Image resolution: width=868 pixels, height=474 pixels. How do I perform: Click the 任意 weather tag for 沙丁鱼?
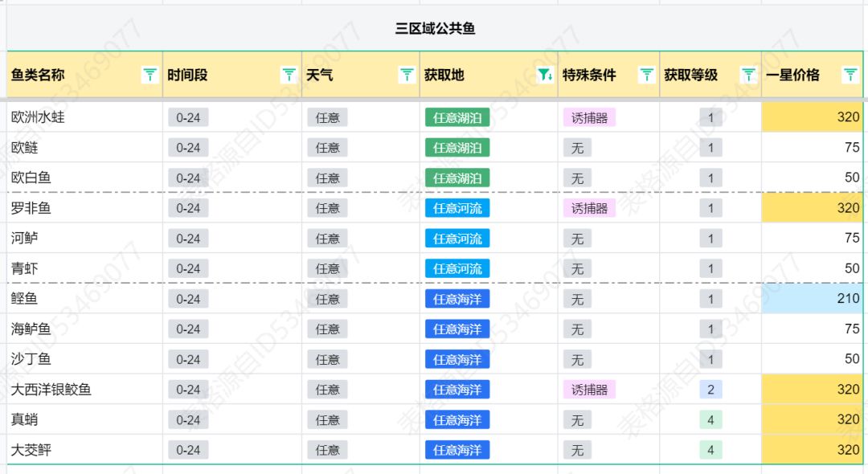[327, 359]
